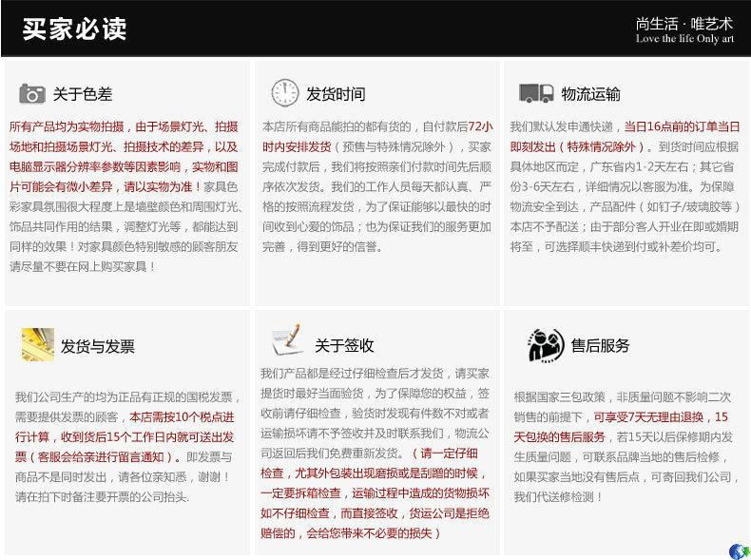Click the signing notepad icon beside 关于签收
The height and width of the screenshot is (560, 751).
pyautogui.click(x=286, y=339)
